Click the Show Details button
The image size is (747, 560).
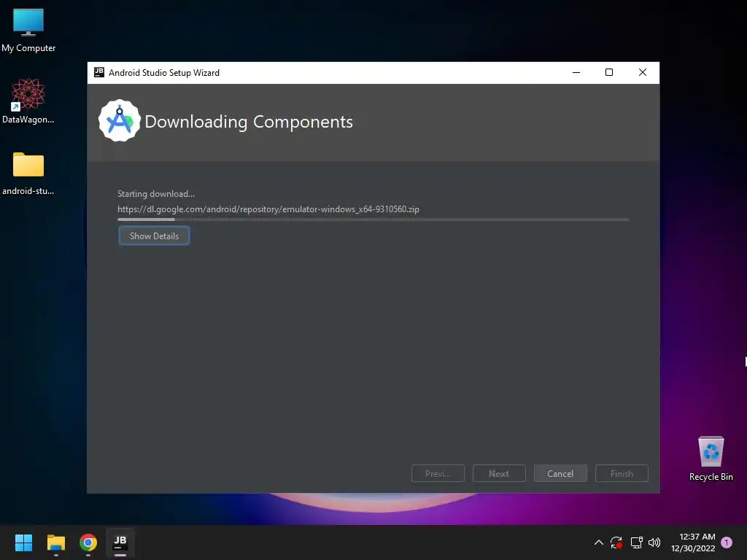tap(154, 236)
